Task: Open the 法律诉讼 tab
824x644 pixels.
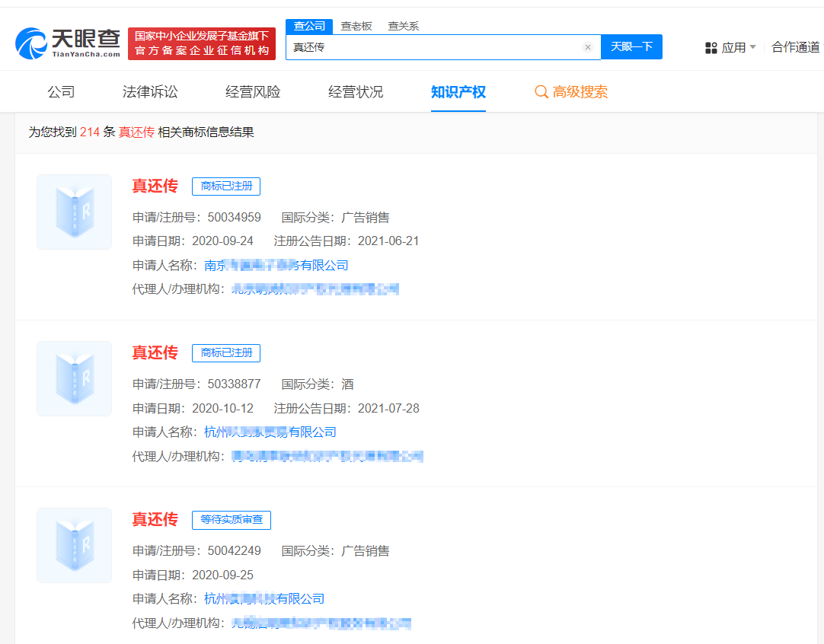Action: [x=152, y=91]
